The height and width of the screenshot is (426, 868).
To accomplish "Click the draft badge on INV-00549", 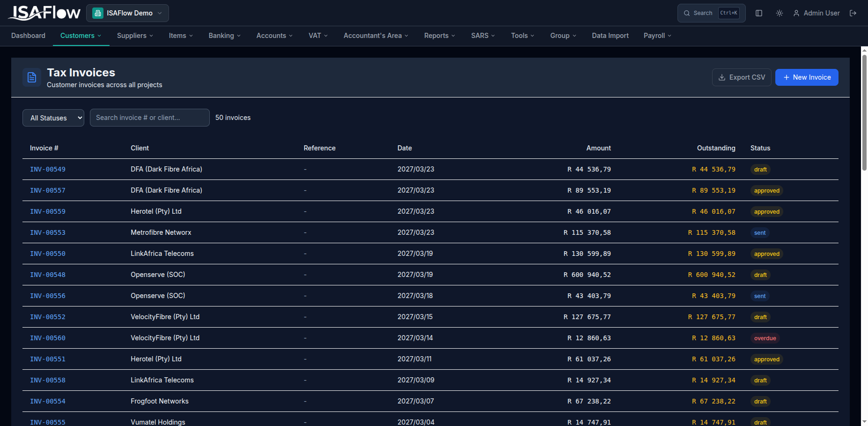I will click(x=760, y=169).
